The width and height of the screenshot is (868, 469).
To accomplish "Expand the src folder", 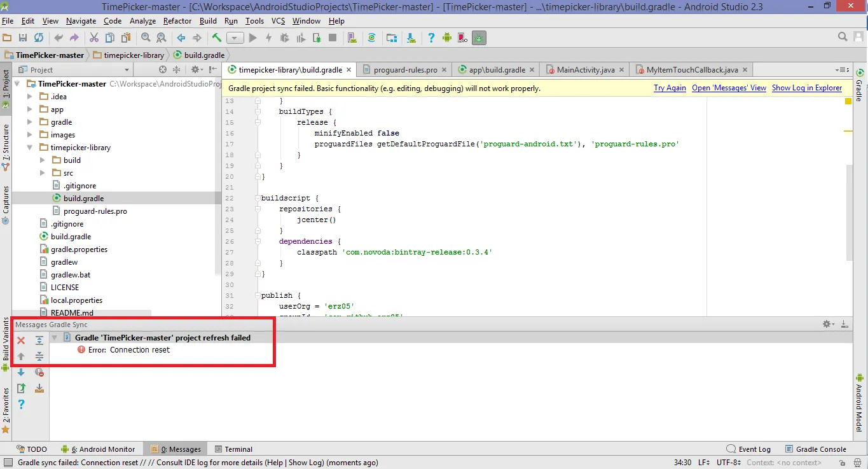I will tap(42, 173).
